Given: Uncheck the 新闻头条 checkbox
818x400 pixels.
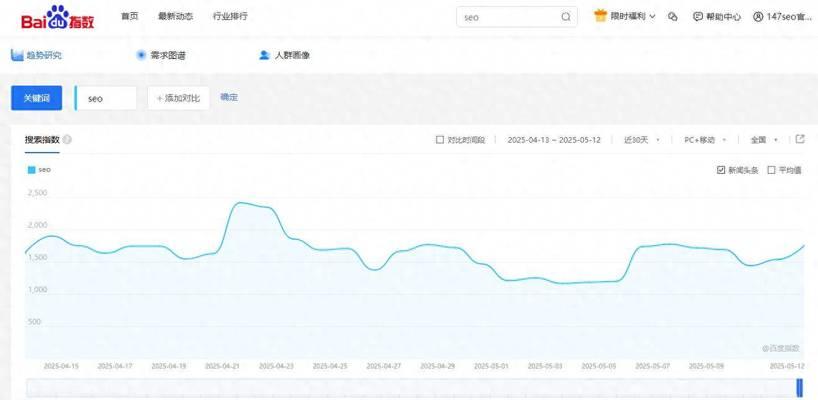Looking at the screenshot, I should 721,170.
